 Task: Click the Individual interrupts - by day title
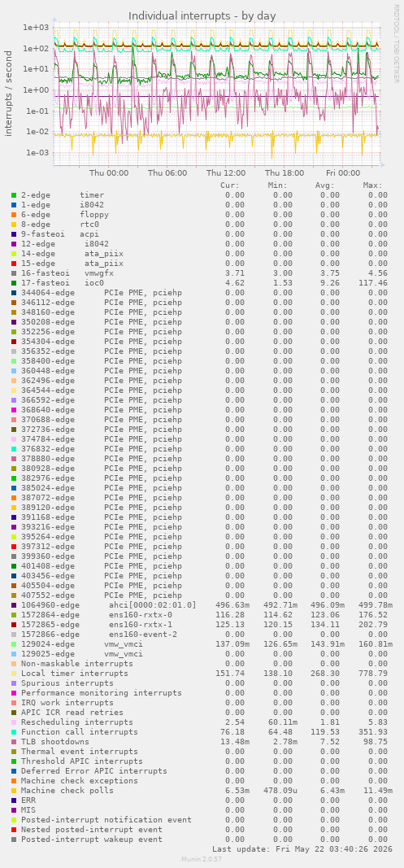(202, 15)
